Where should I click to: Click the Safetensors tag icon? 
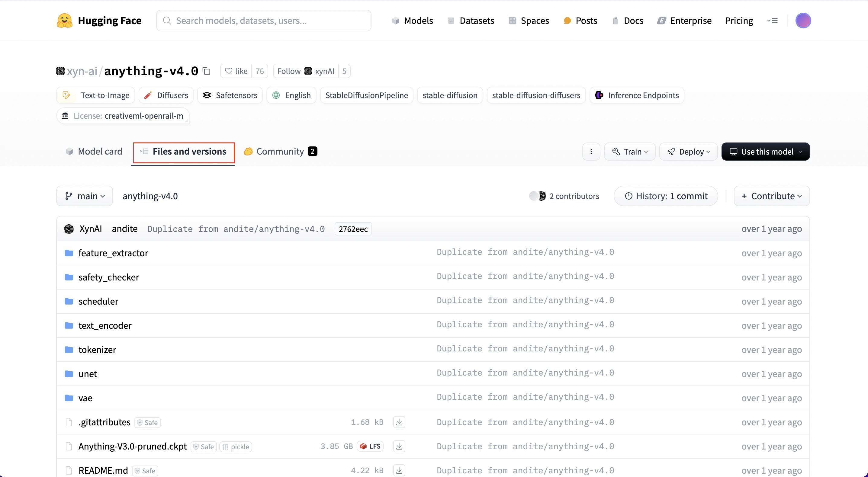tap(207, 95)
